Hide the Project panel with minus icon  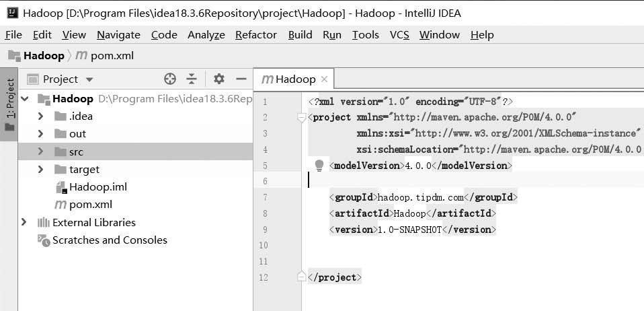[241, 79]
